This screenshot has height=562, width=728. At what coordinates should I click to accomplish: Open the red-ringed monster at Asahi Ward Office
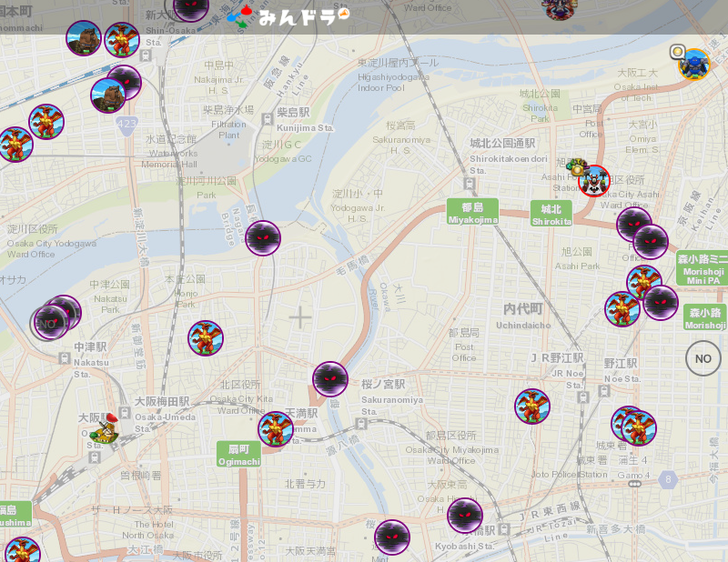click(594, 181)
